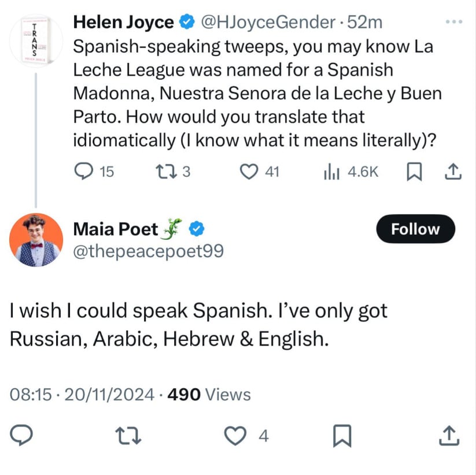Reply to Maia Poet's tweet
This screenshot has width=476, height=475.
tap(22, 435)
